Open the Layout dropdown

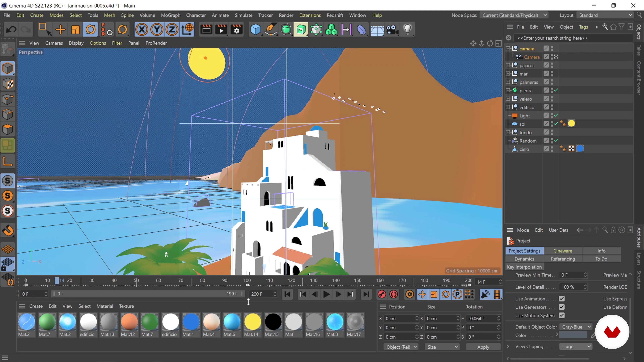pos(605,15)
